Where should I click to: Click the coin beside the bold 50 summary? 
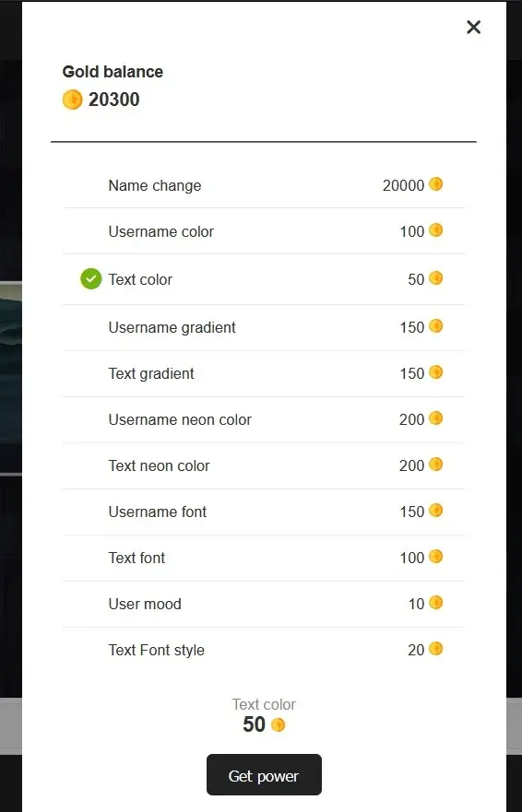(x=279, y=724)
